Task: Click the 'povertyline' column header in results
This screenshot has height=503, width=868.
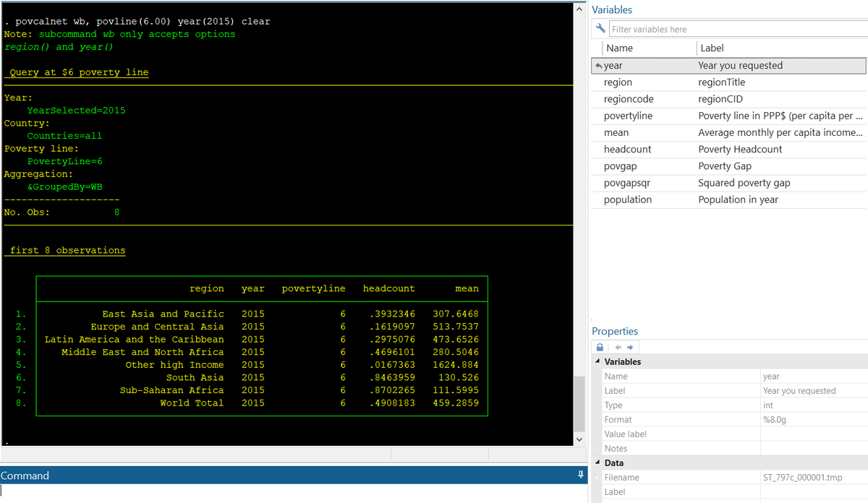Action: [x=313, y=288]
